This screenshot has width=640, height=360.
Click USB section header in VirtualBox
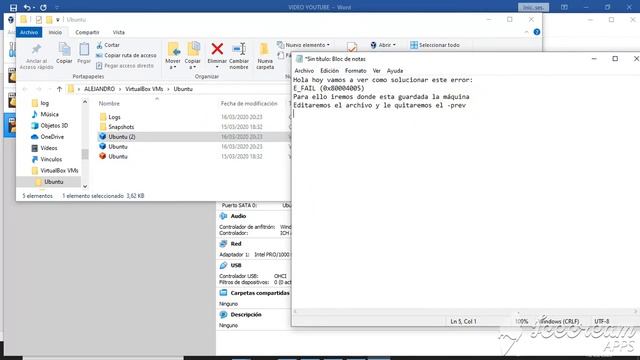236,265
